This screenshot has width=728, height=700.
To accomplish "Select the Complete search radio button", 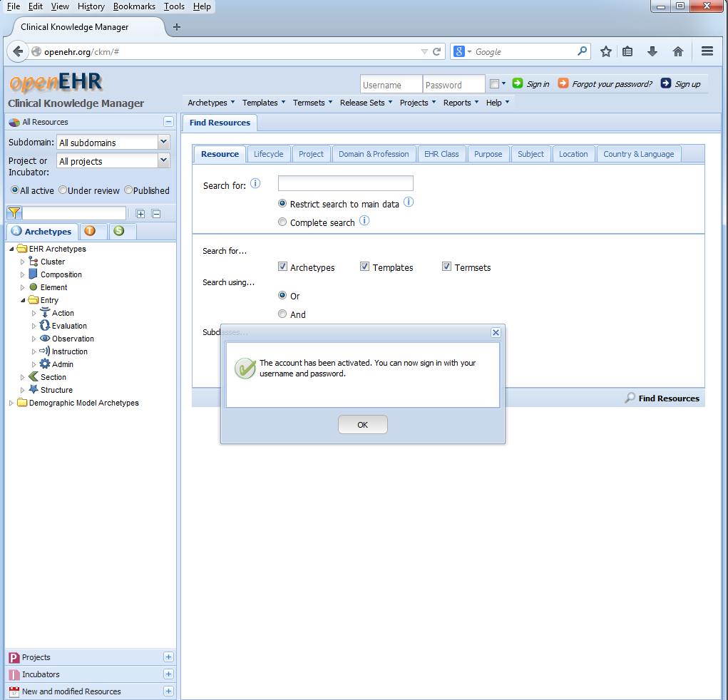I will [282, 222].
